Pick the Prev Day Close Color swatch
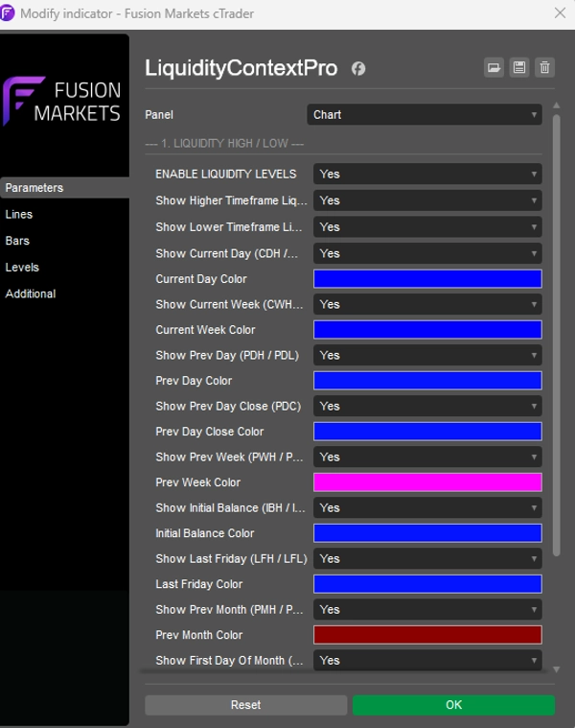 tap(427, 432)
